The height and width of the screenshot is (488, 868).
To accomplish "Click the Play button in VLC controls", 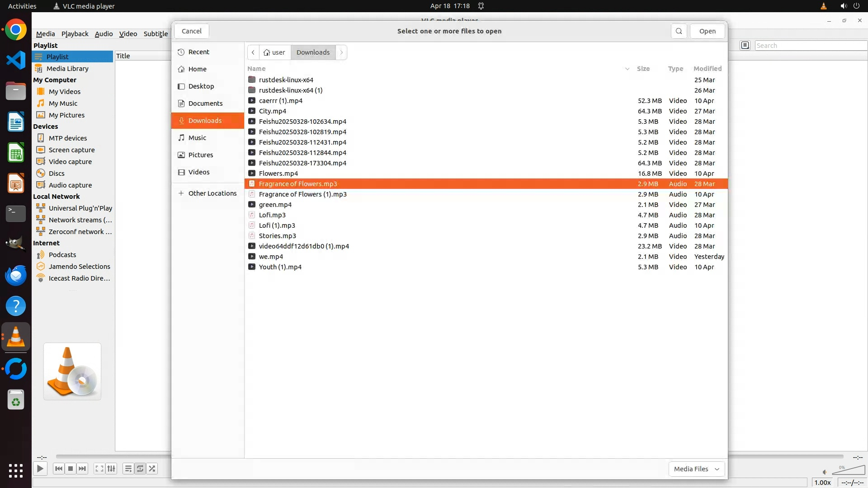I will [40, 469].
